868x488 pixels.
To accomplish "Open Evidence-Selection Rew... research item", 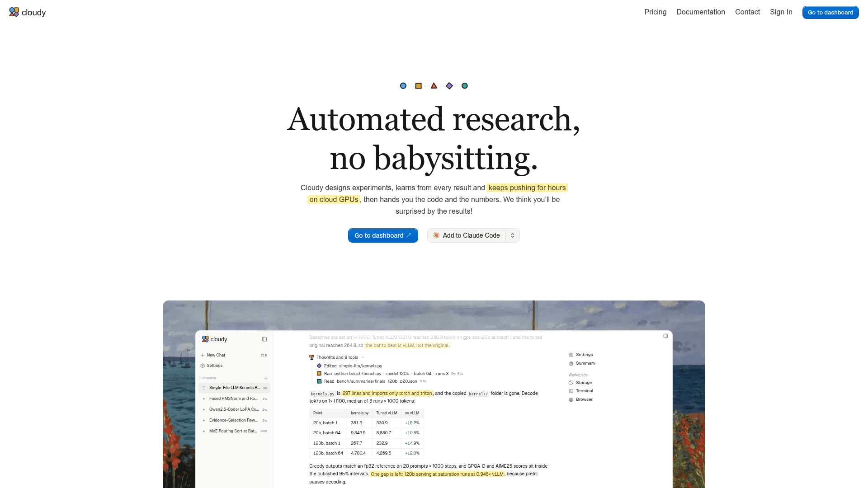I will click(234, 420).
